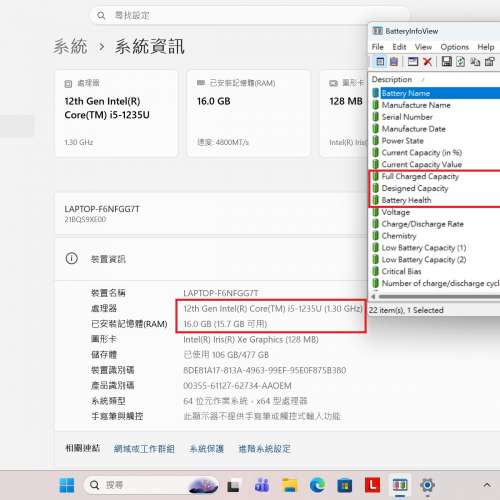Click the settings search field 尋找設定
Image resolution: width=500 pixels, height=500 pixels.
point(250,15)
